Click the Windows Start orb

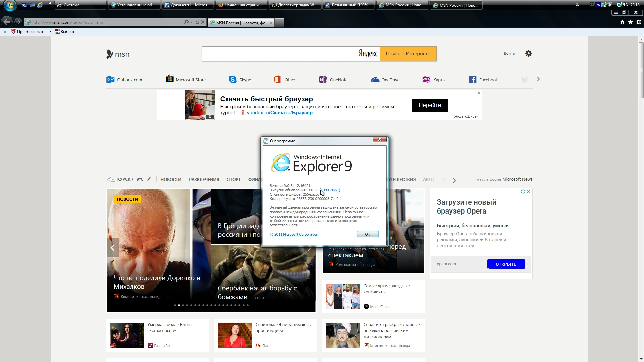coord(10,5)
